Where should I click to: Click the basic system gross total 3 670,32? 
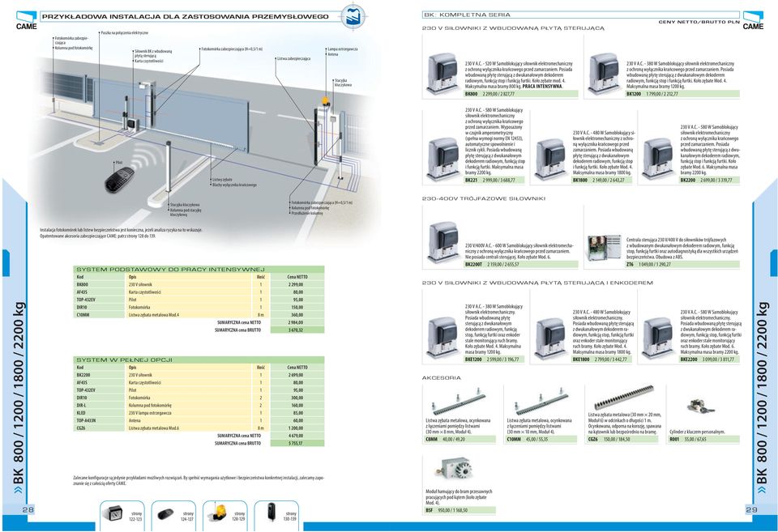coord(296,330)
